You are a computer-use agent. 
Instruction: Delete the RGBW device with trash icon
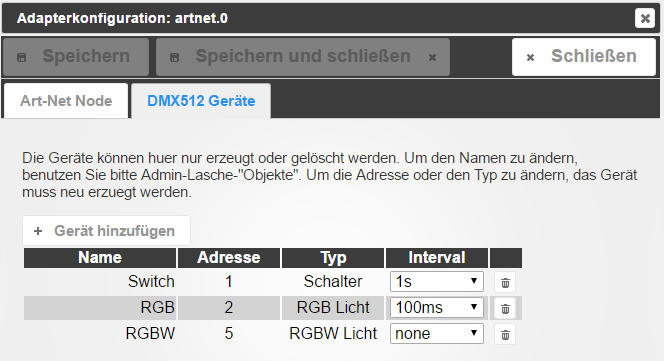point(505,335)
